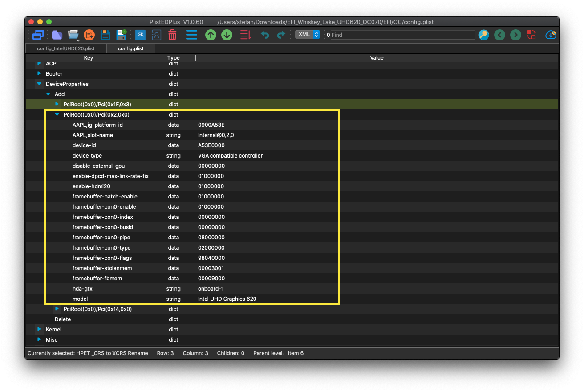
Task: Collapse the DeviceProperties dictionary
Action: [x=39, y=84]
